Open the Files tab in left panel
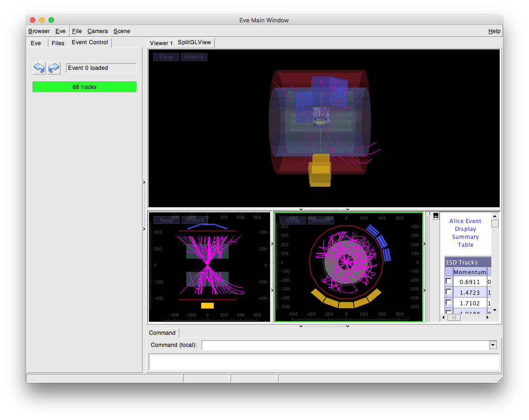This screenshot has width=529, height=420. 58,43
